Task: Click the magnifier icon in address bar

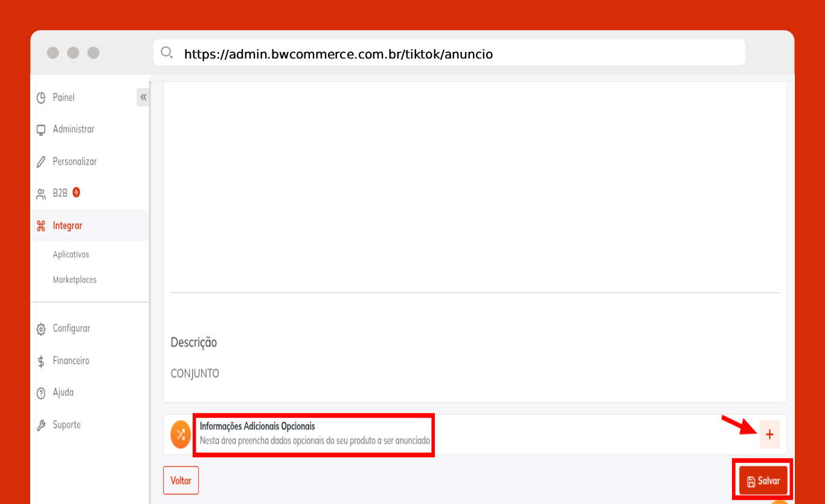Action: point(167,53)
